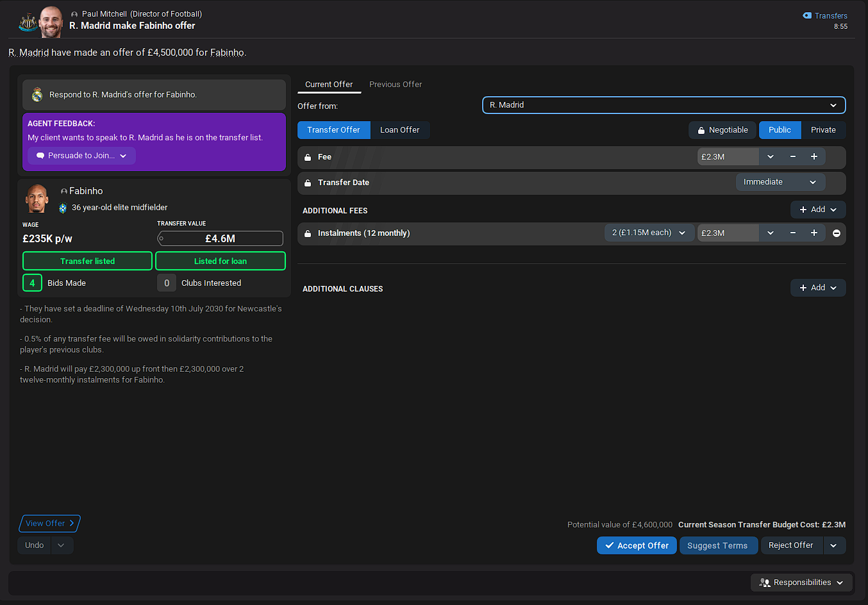Switch to the Previous Offer tab

pos(396,84)
